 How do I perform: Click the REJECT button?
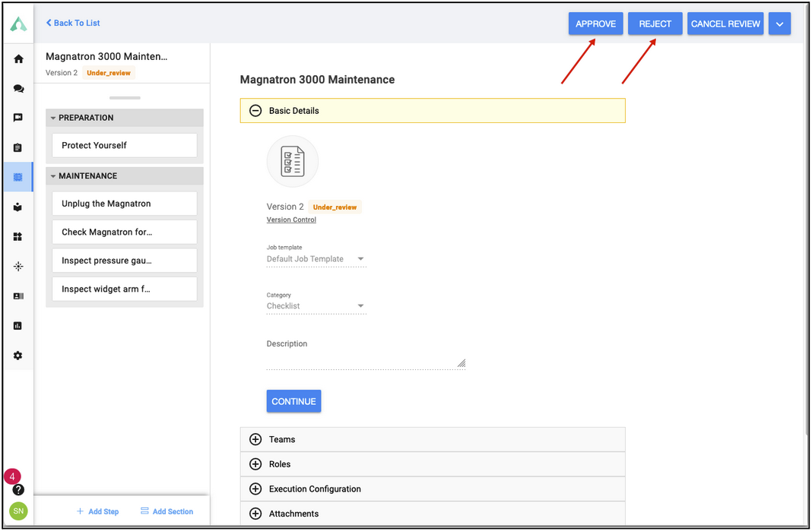pos(655,24)
